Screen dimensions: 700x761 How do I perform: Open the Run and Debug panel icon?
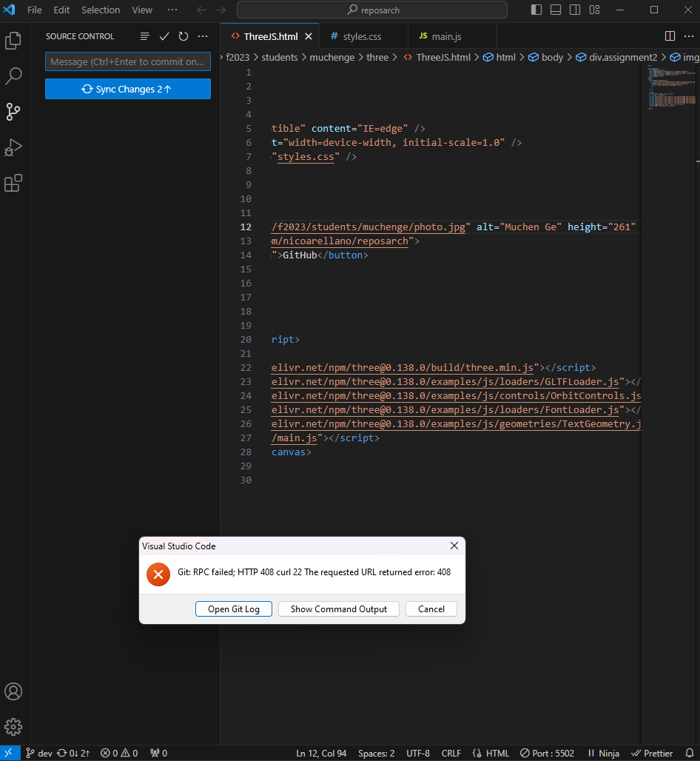[x=13, y=147]
